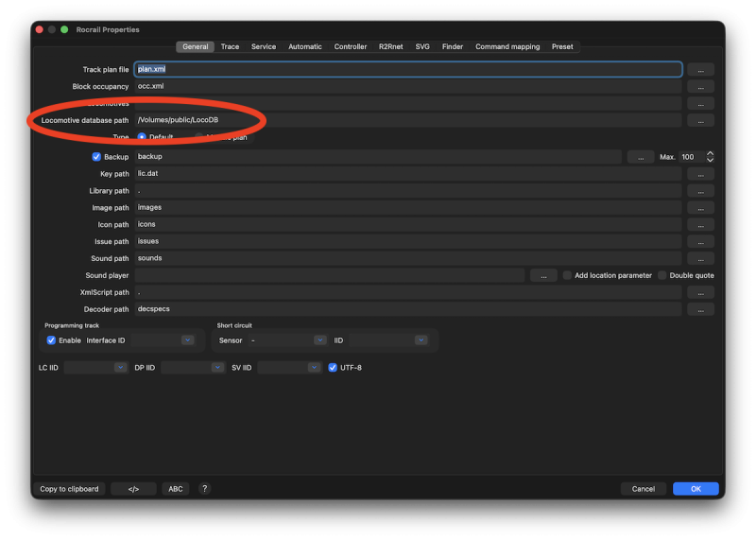Click the '...' button beside Backup path
The width and height of the screenshot is (756, 540).
click(640, 157)
